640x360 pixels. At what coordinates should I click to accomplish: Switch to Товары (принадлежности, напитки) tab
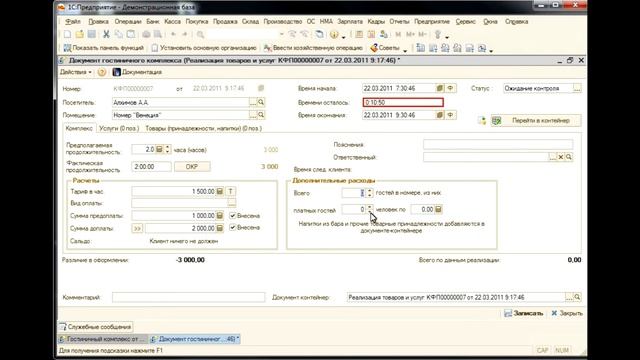click(x=204, y=128)
